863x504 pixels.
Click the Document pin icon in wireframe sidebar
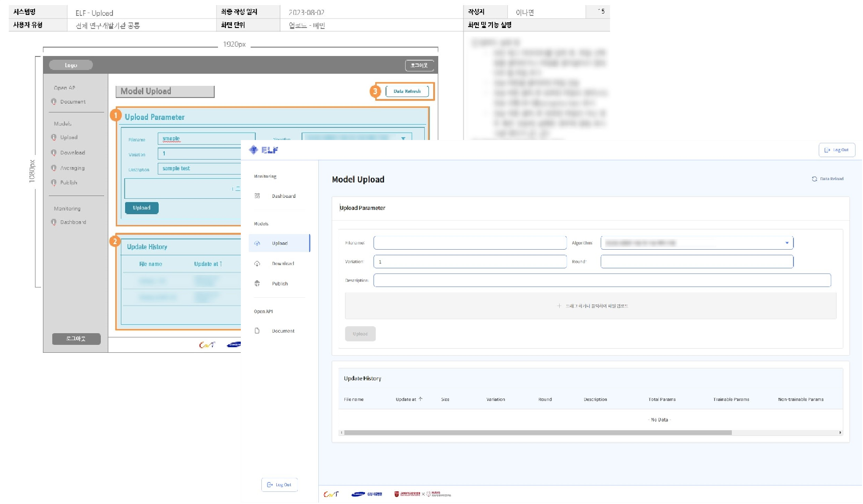click(54, 102)
